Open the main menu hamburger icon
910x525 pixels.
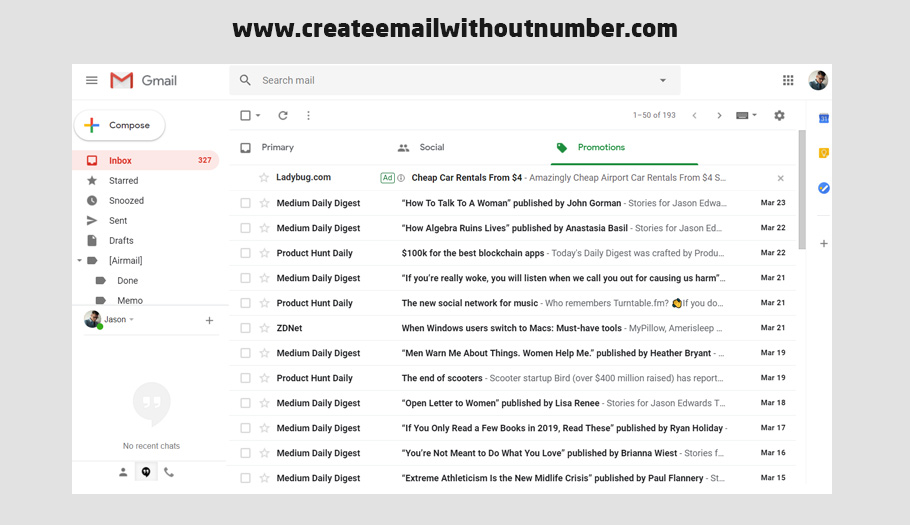(x=92, y=80)
